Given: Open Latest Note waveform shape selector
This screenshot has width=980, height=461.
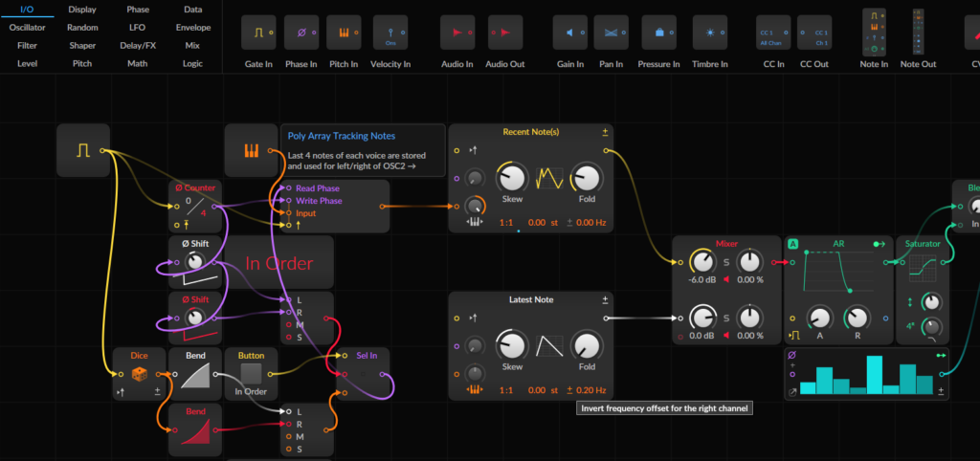Looking at the screenshot, I should pyautogui.click(x=549, y=345).
